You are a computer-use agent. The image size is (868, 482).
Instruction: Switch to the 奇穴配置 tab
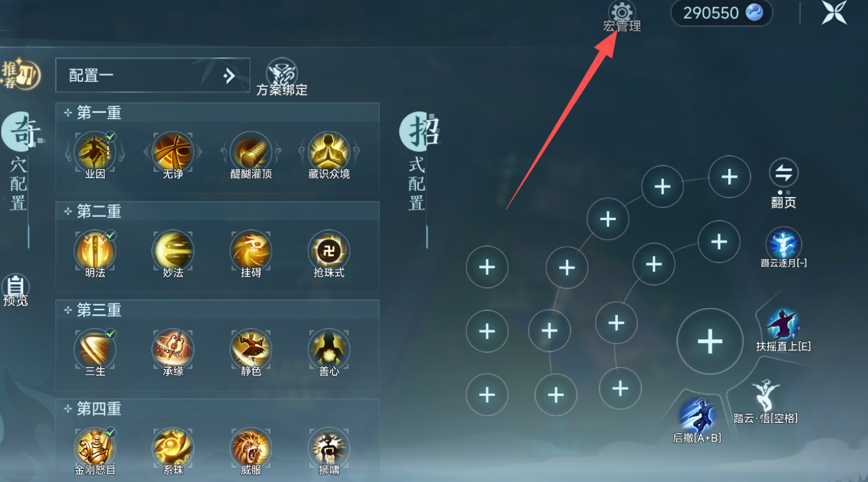pos(19,162)
